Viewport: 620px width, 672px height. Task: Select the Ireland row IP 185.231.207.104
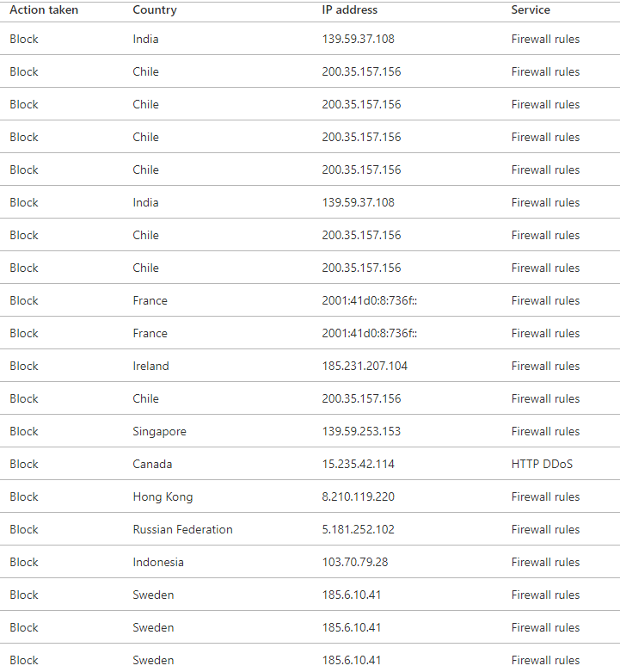pos(365,366)
